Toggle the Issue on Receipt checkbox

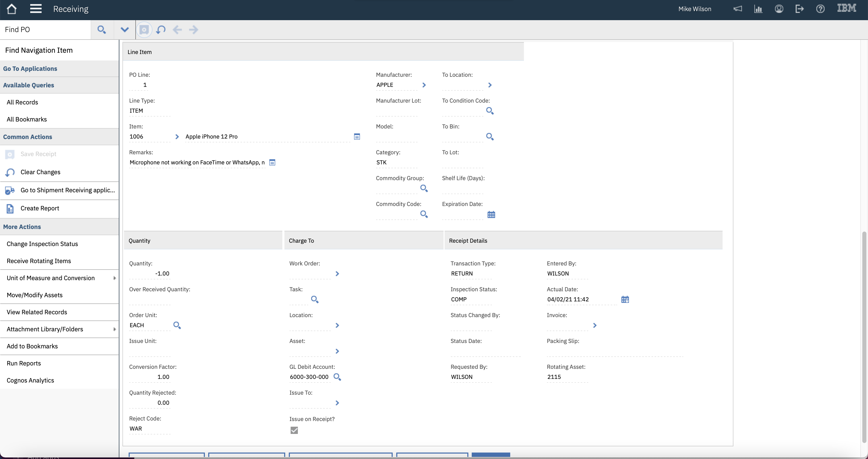(294, 430)
